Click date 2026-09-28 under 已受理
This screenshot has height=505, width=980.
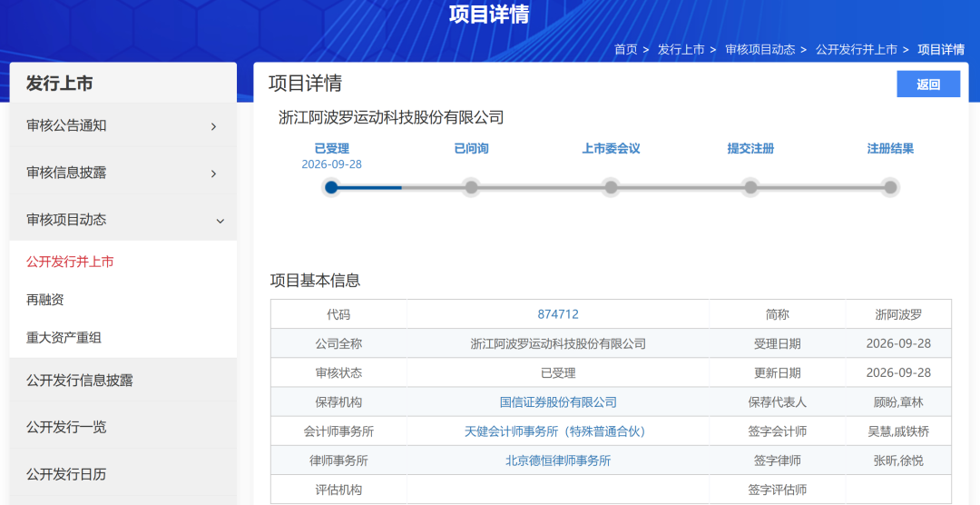click(x=332, y=164)
